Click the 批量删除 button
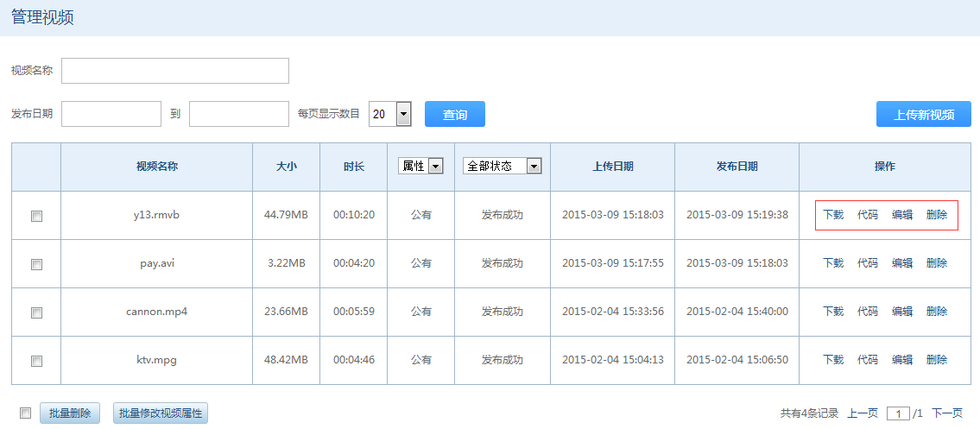 tap(70, 413)
